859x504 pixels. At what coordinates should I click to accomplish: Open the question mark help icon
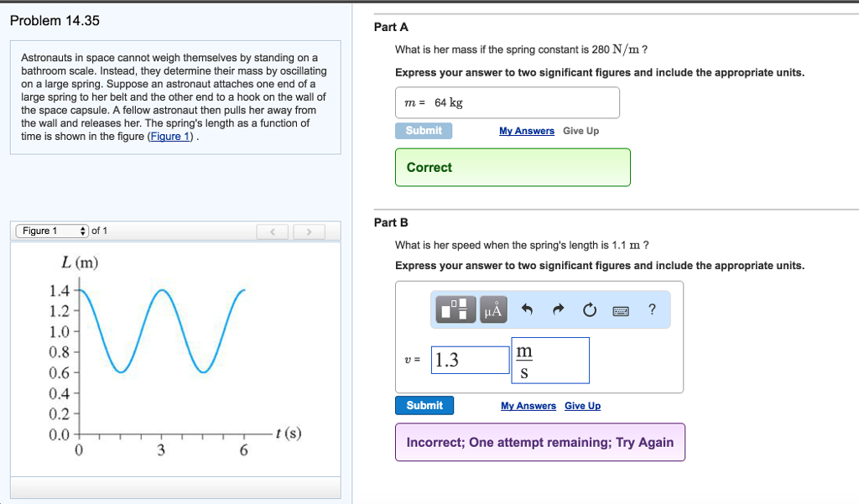click(652, 310)
